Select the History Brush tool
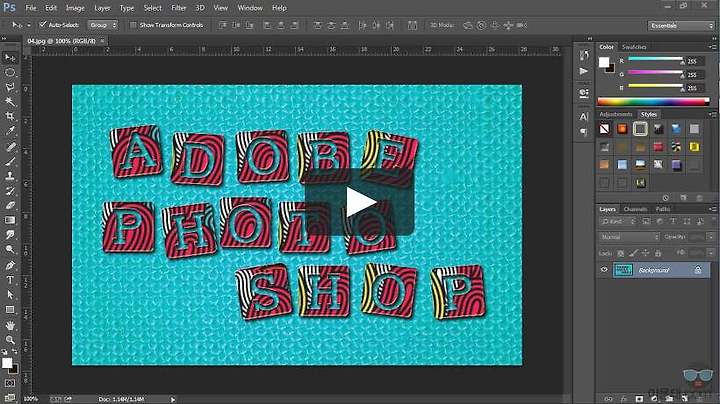720x404 pixels. pos(10,191)
